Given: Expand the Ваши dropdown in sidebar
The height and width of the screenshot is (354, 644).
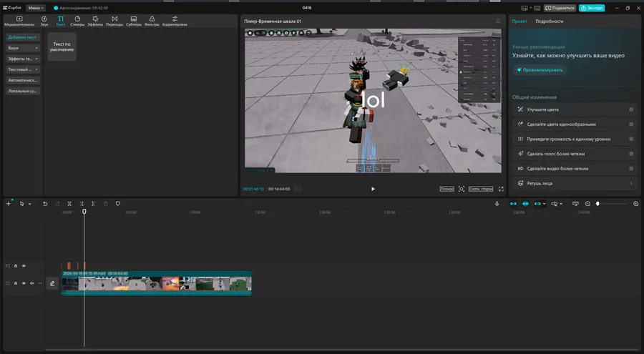Looking at the screenshot, I should (x=23, y=48).
